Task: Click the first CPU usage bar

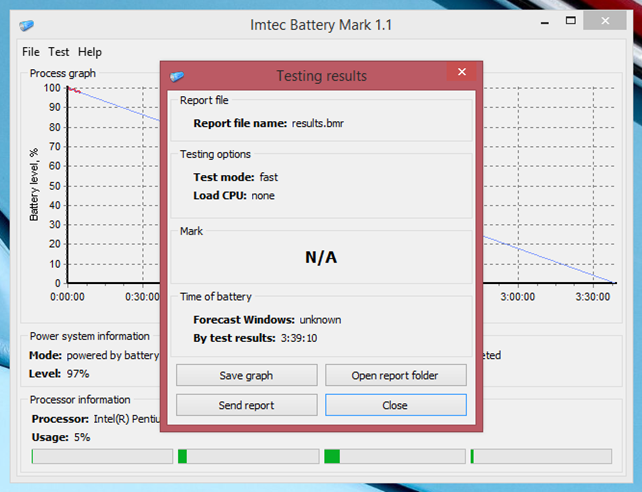Action: pyautogui.click(x=102, y=456)
